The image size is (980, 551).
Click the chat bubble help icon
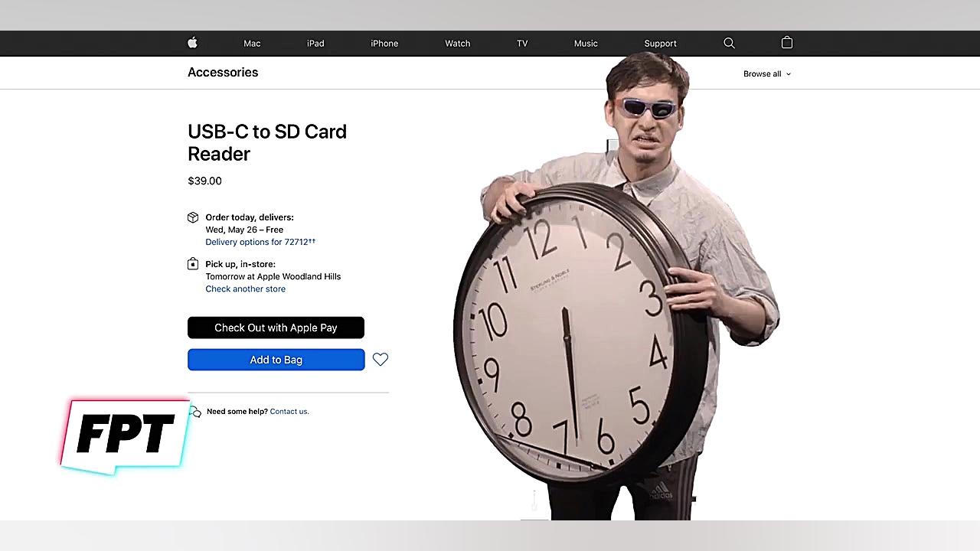point(195,412)
